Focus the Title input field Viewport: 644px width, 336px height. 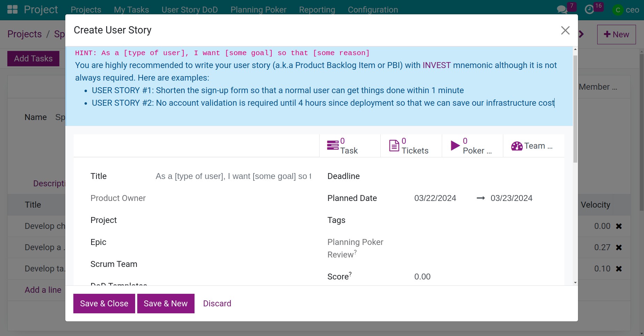coord(233,176)
